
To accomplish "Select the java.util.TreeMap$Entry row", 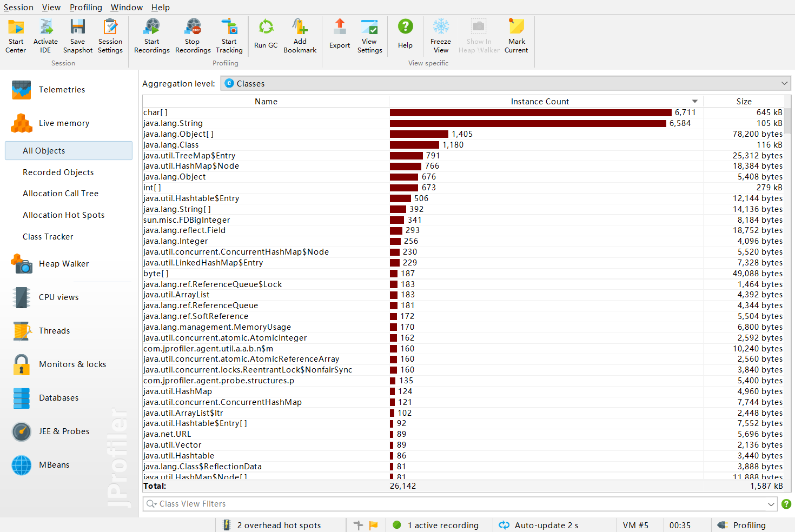I will tap(463, 156).
